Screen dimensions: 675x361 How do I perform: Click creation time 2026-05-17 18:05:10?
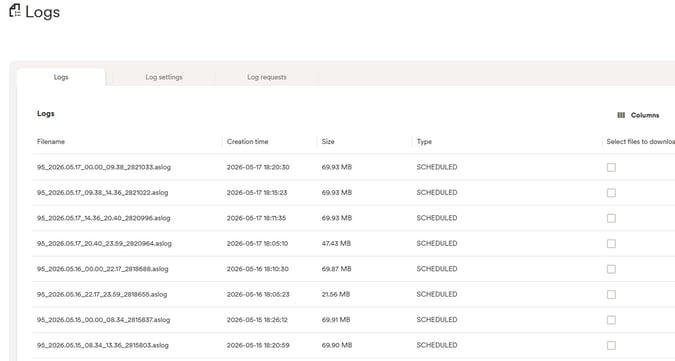pyautogui.click(x=257, y=243)
